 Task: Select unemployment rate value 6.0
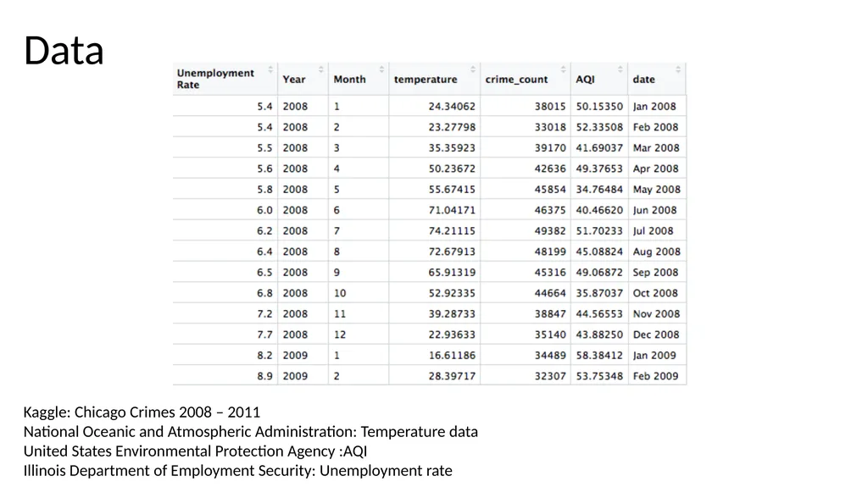point(264,210)
